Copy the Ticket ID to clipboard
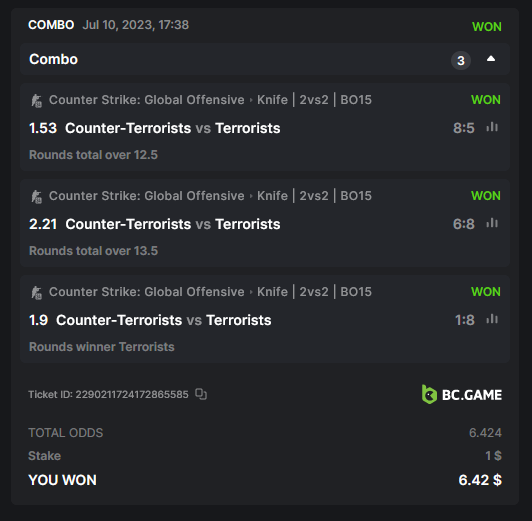532x521 pixels. point(201,394)
